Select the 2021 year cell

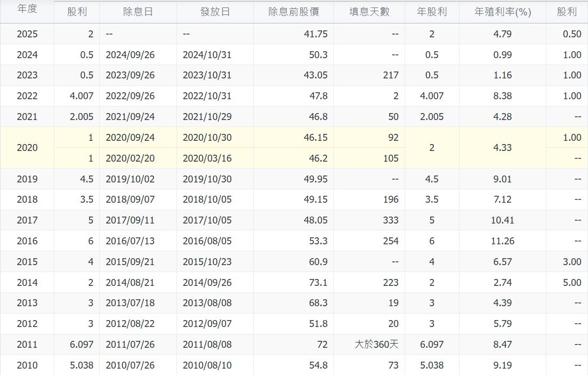27,117
